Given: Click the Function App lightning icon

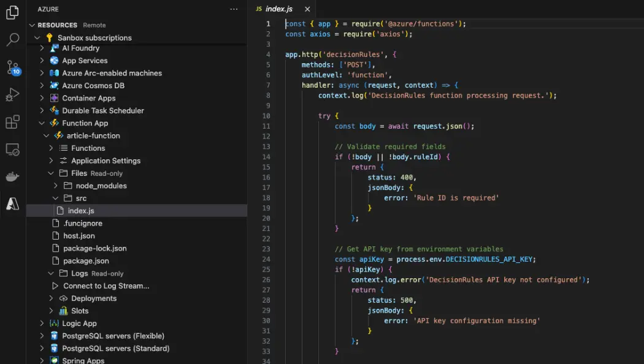Looking at the screenshot, I should pos(54,123).
